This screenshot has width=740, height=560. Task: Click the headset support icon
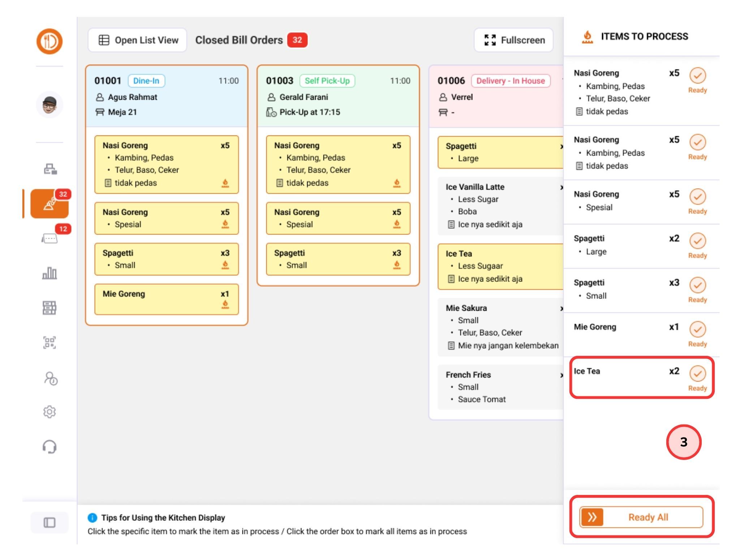(x=50, y=447)
